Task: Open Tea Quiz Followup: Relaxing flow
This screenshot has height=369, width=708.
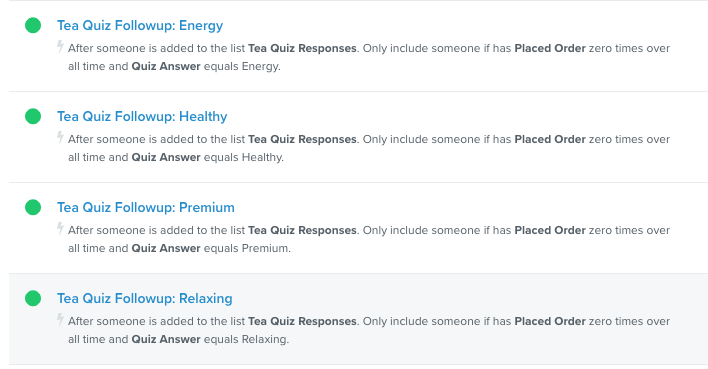Action: pos(144,299)
